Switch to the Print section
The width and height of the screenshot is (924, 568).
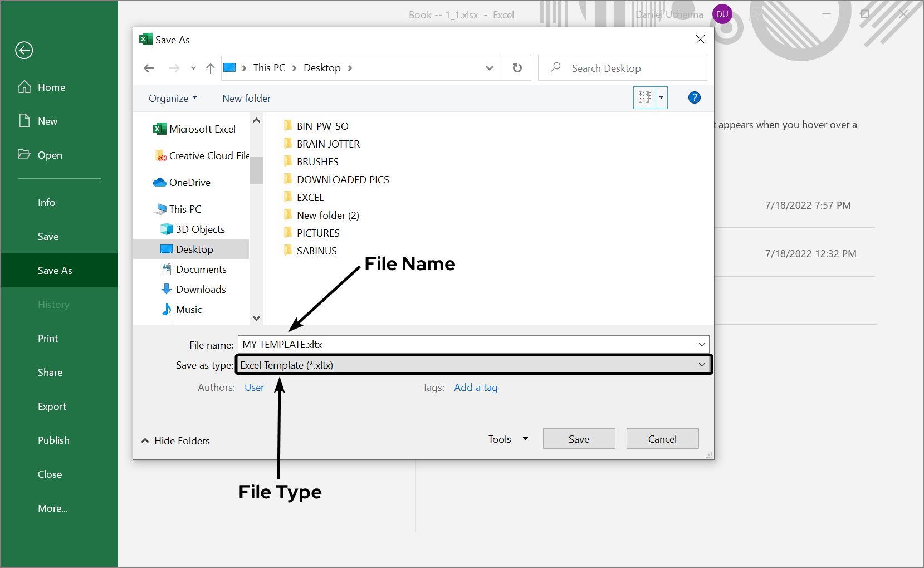click(48, 338)
